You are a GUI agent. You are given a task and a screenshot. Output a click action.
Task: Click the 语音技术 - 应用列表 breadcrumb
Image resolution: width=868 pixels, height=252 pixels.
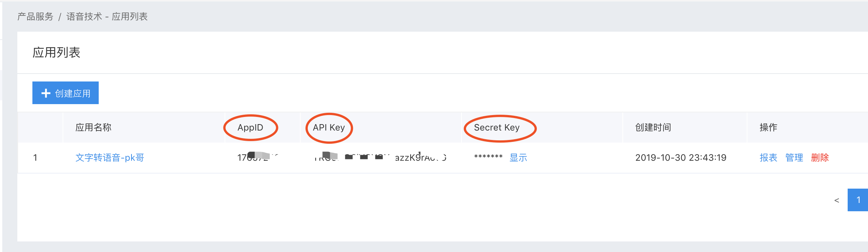tap(107, 17)
